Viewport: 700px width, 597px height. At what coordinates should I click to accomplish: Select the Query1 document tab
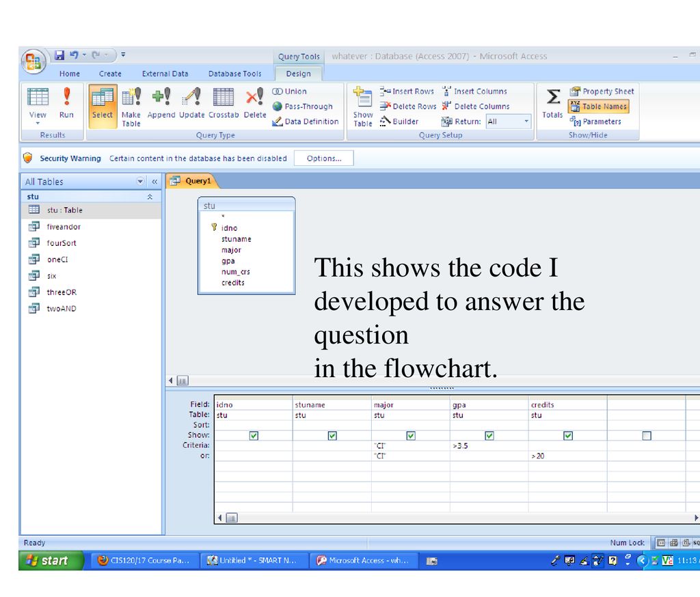192,181
